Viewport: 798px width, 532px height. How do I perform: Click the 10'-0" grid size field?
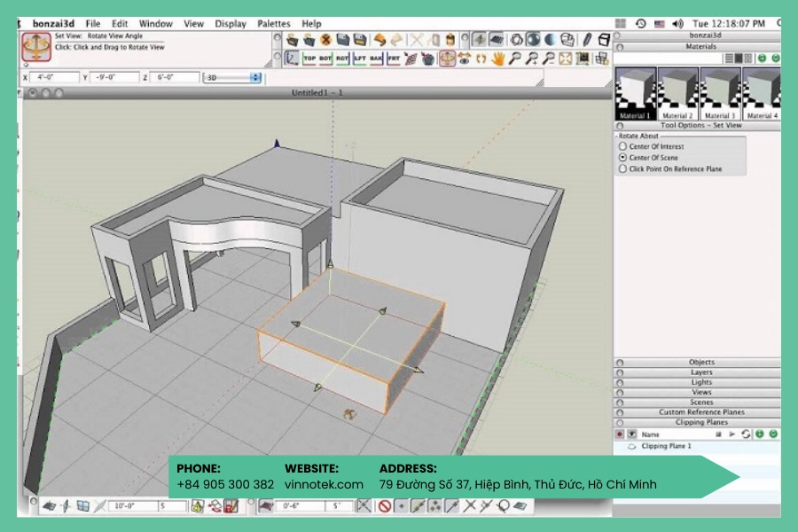tap(132, 506)
